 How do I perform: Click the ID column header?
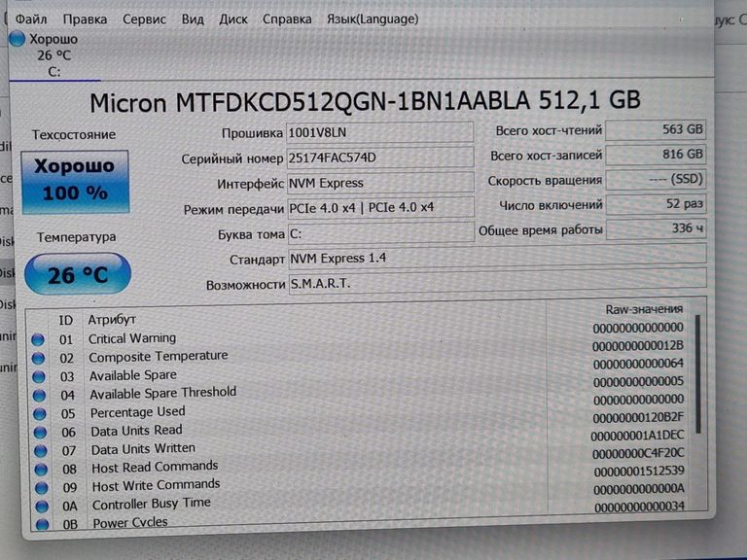click(x=66, y=321)
